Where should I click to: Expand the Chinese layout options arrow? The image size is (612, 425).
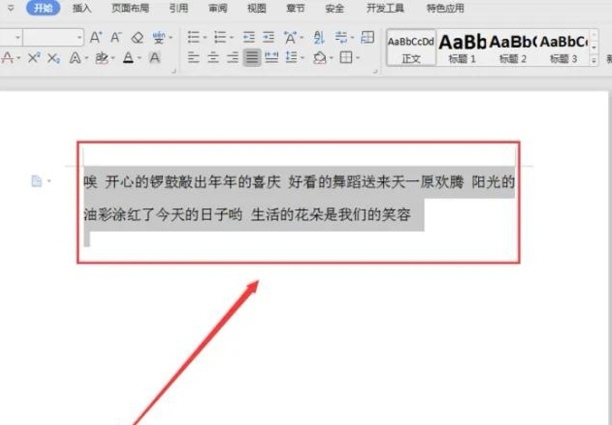(x=301, y=38)
